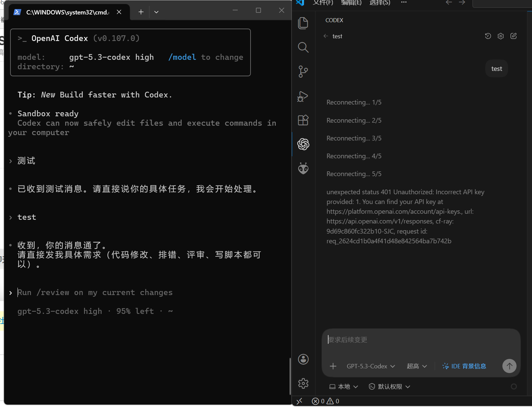Open the 超高 reasoning effort dropdown
The width and height of the screenshot is (532, 410).
click(417, 366)
